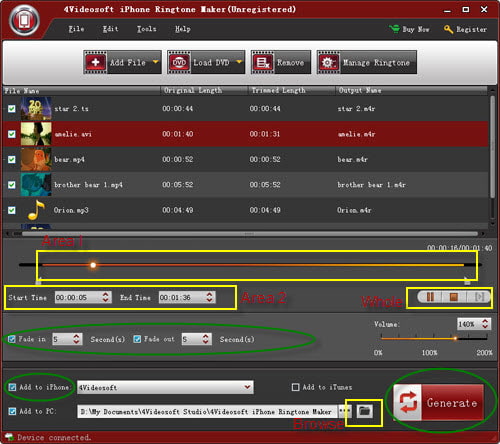Select the amelie.avi thumbnail

point(36,134)
